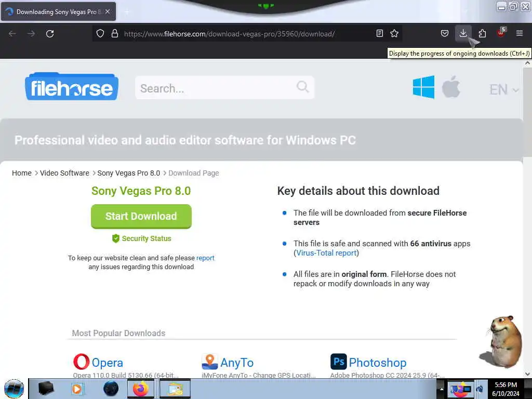Click the Start Download button
The width and height of the screenshot is (532, 399).
tap(141, 216)
